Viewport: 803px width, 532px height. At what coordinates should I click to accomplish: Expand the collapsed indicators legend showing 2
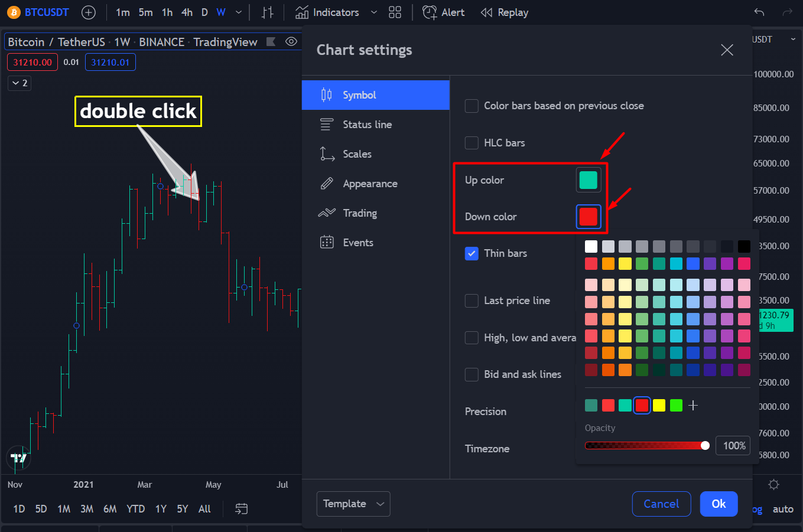pyautogui.click(x=19, y=83)
